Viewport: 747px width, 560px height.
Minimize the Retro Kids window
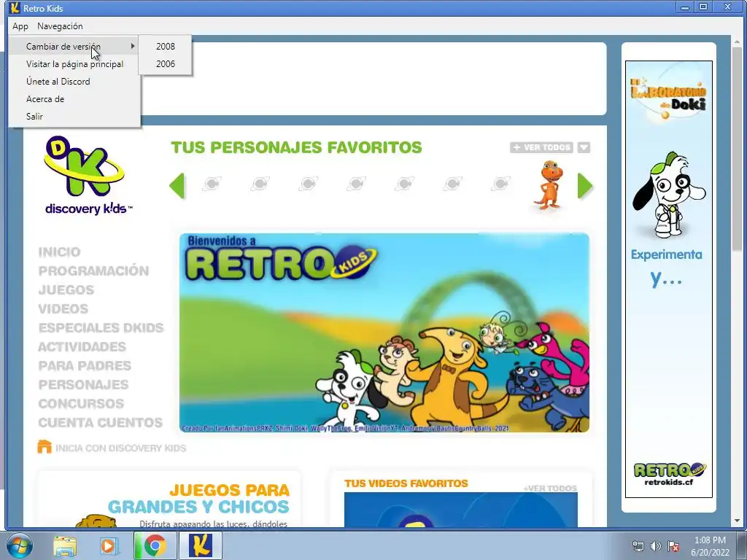(x=685, y=7)
